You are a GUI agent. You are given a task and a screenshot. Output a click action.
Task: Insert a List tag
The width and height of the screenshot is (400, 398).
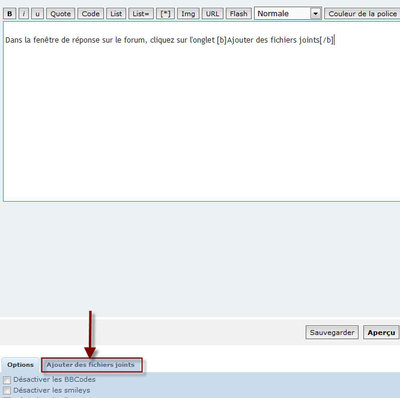pos(116,14)
